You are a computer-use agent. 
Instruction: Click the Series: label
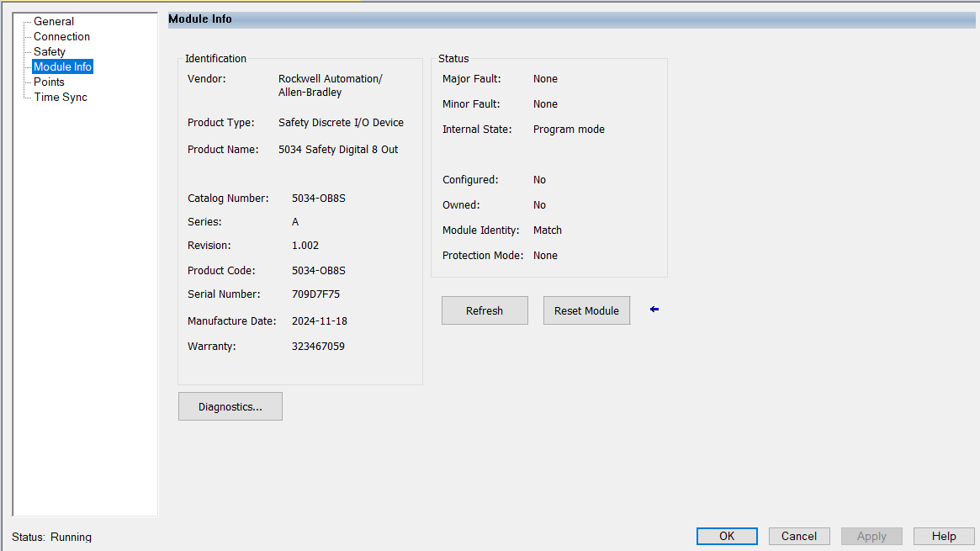[x=204, y=222]
